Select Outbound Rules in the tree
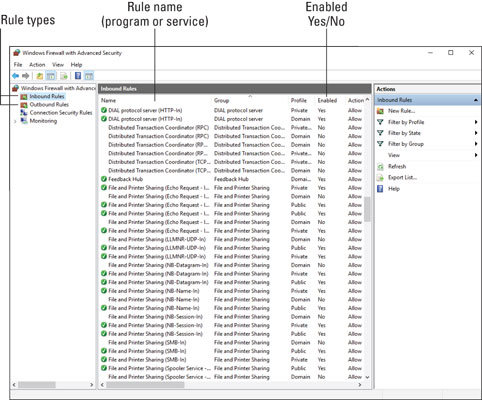 point(49,105)
